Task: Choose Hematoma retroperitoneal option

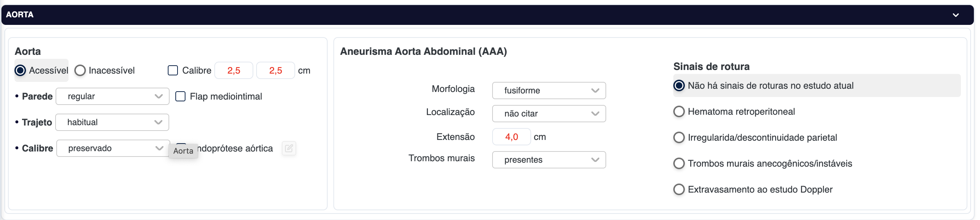Action: [x=679, y=112]
